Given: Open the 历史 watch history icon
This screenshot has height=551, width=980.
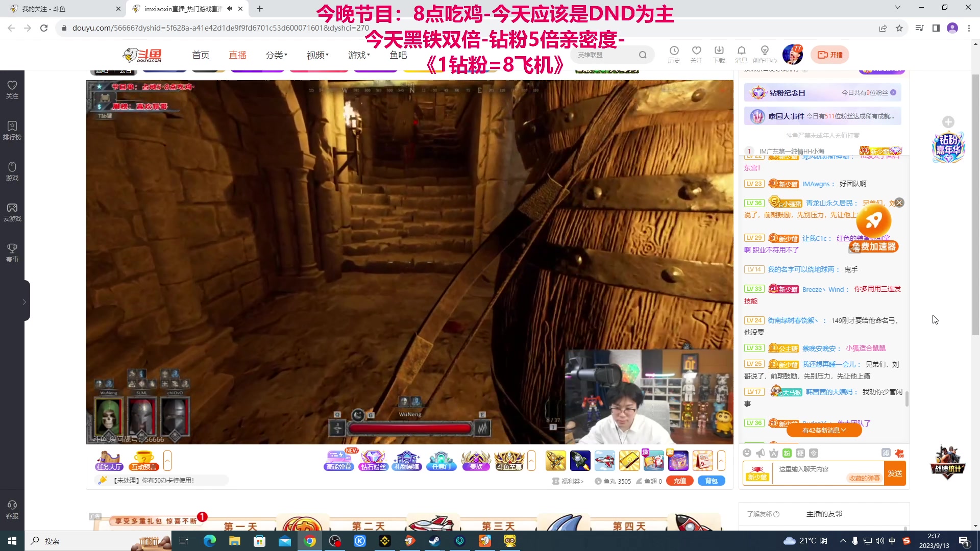Looking at the screenshot, I should (674, 54).
